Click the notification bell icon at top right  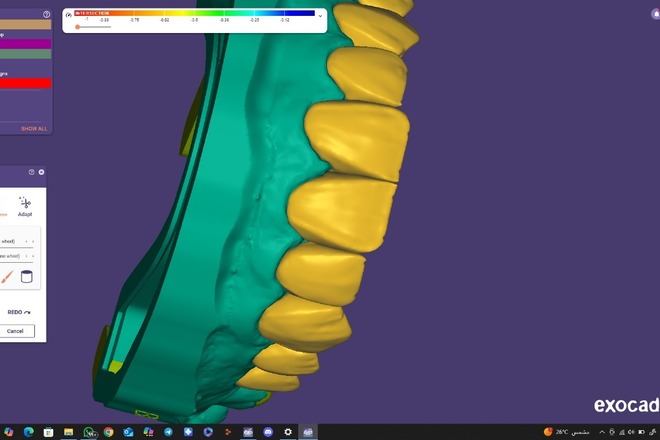[656, 14]
